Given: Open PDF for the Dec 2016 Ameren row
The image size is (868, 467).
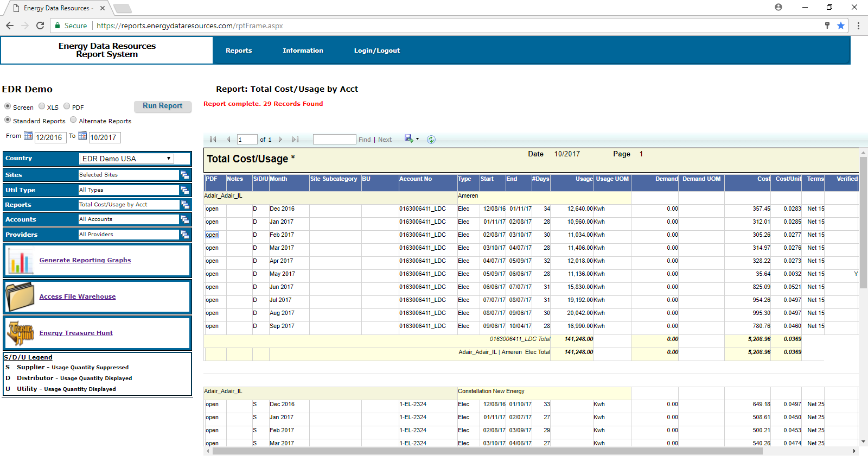Looking at the screenshot, I should (212, 209).
